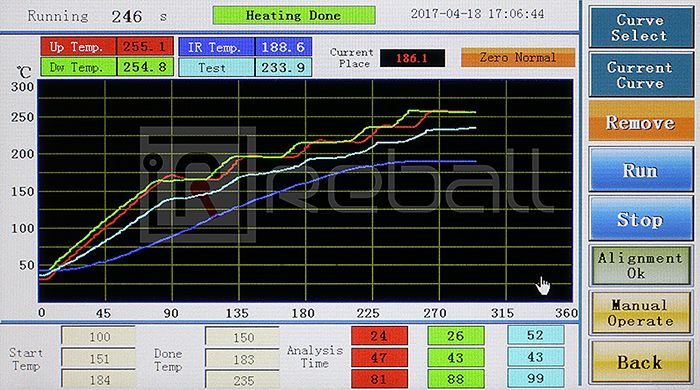Select the Up Temp. value 255.1
700x390 pixels.
pos(145,46)
